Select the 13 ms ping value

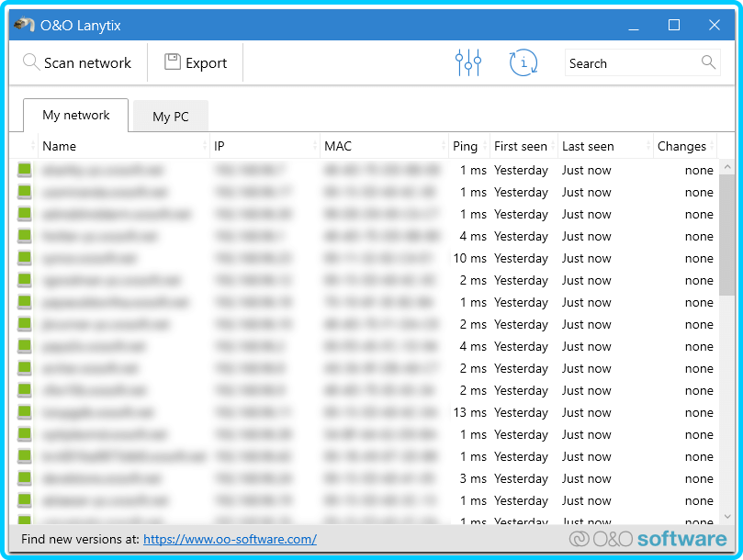[x=469, y=413]
